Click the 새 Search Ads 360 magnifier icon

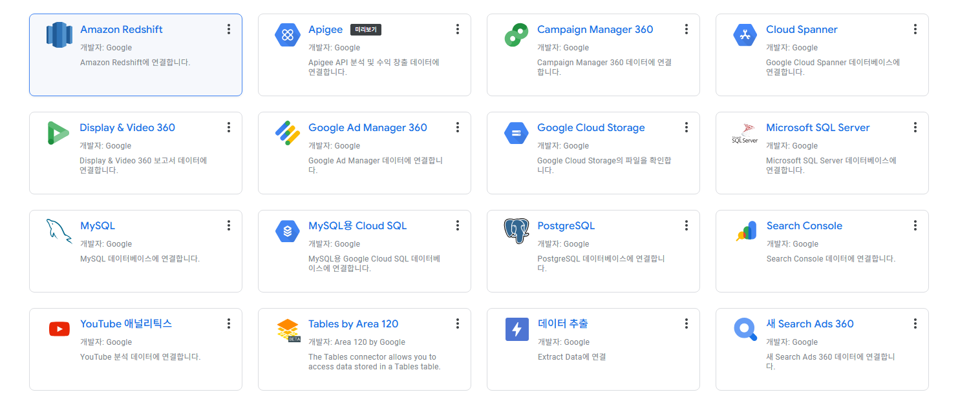pyautogui.click(x=745, y=329)
